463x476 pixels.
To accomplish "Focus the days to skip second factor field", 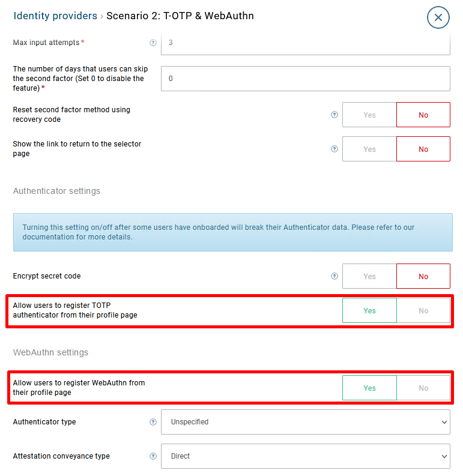I will [x=305, y=79].
